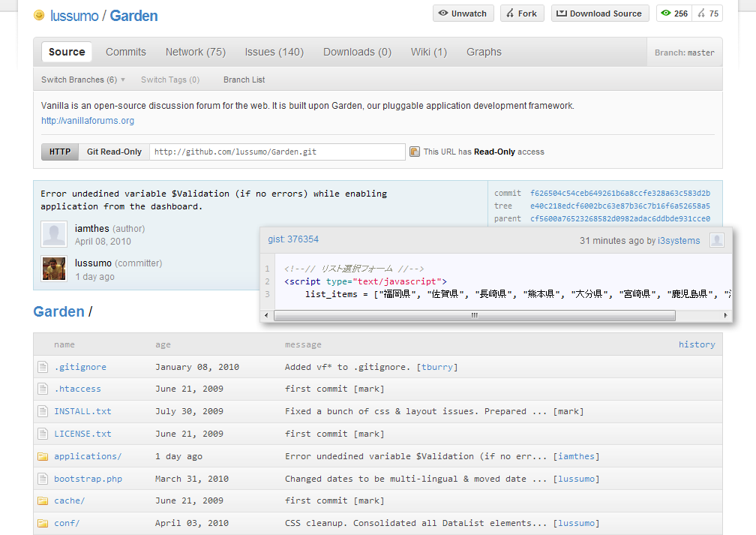Click the clipboard icon next to the repository URL
756x535 pixels.
tap(415, 152)
